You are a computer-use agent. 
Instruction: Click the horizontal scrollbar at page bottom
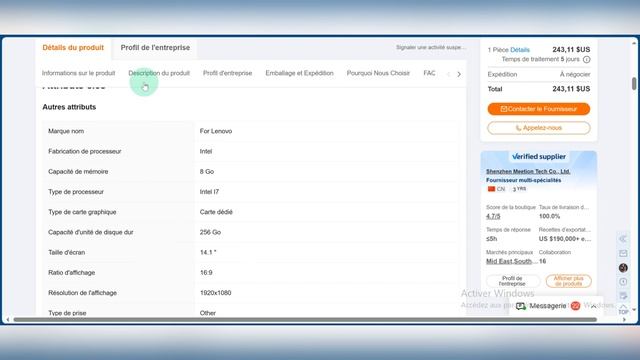[305, 320]
